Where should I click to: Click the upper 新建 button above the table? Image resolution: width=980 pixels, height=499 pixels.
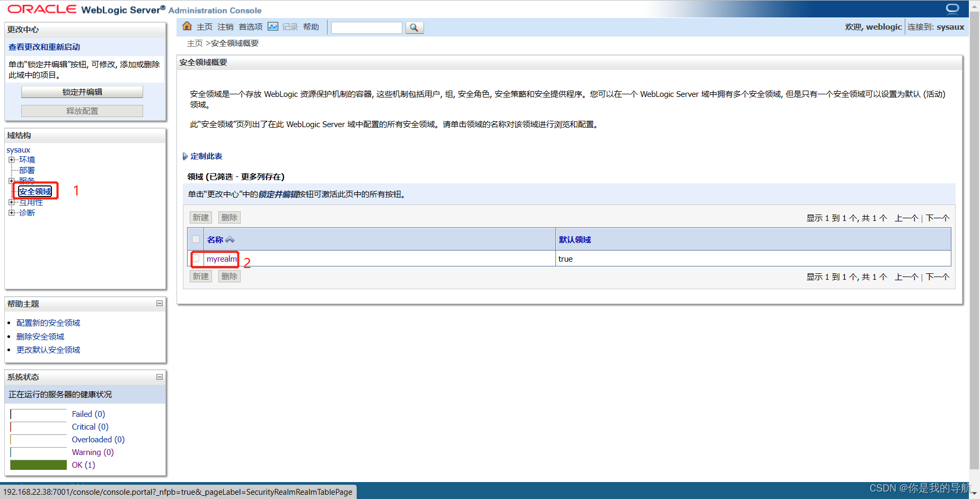(201, 218)
